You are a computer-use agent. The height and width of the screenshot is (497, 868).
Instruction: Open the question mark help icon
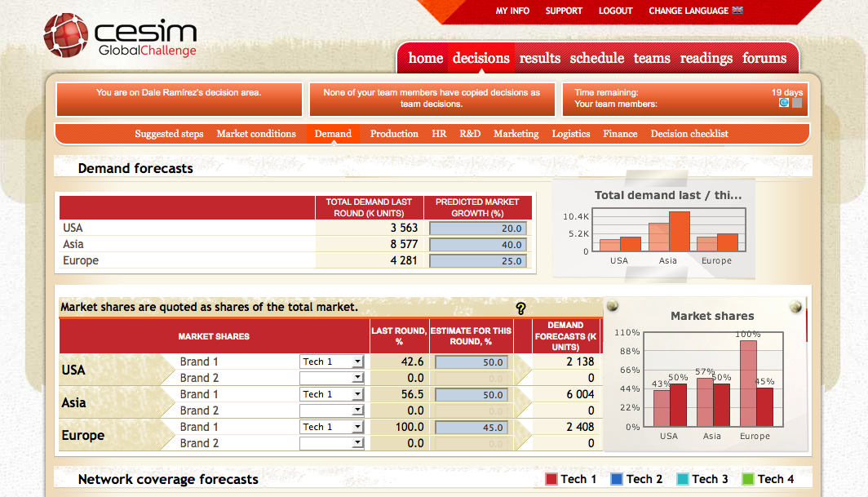click(520, 308)
